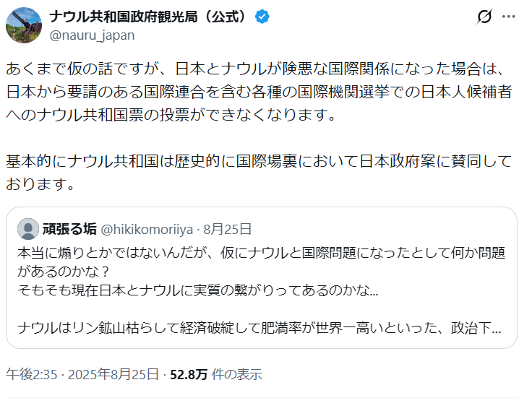The image size is (532, 398).
Task: Click the quoted user's gray avatar
Action: 28,229
